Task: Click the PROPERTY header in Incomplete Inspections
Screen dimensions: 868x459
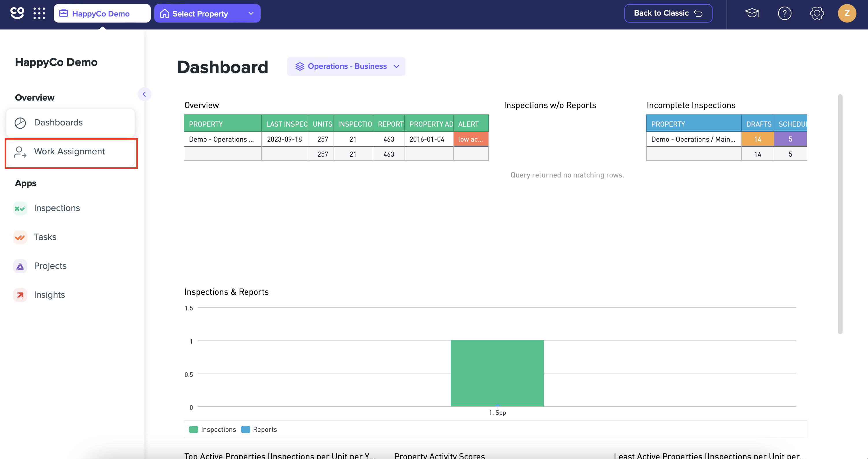Action: point(693,124)
